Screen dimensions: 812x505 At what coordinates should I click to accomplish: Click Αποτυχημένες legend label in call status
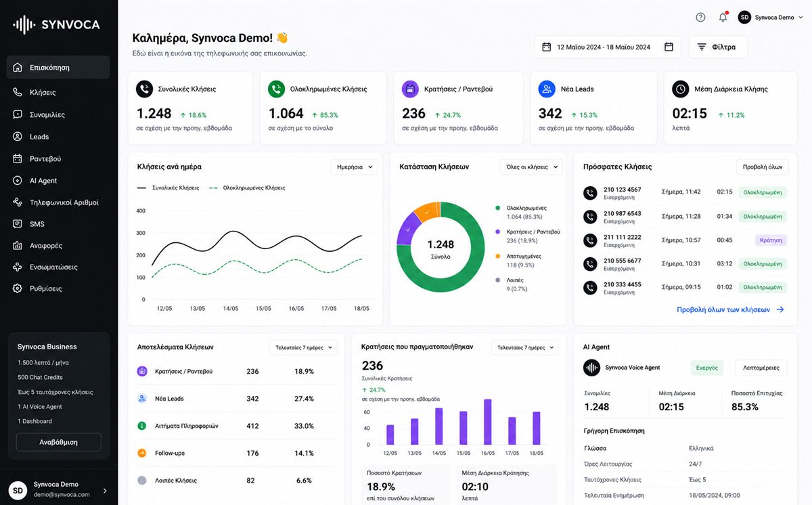524,257
